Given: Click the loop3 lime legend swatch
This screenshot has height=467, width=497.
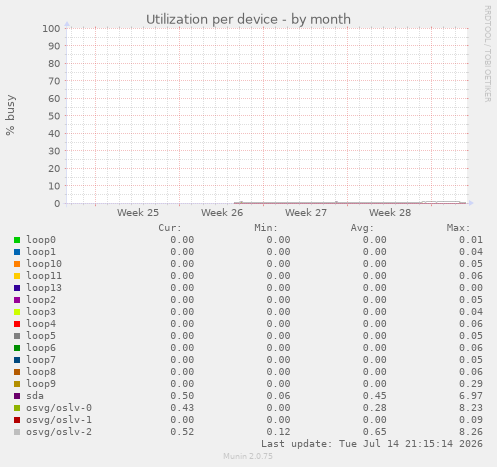Looking at the screenshot, I should (x=17, y=312).
